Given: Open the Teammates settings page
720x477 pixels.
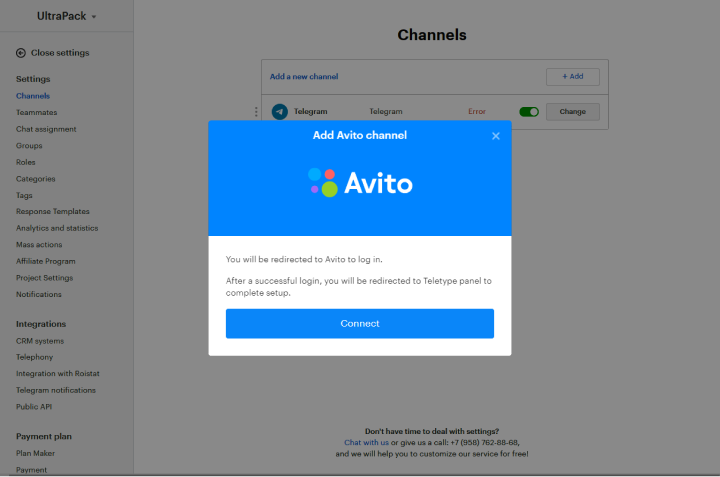Looking at the screenshot, I should (x=36, y=113).
